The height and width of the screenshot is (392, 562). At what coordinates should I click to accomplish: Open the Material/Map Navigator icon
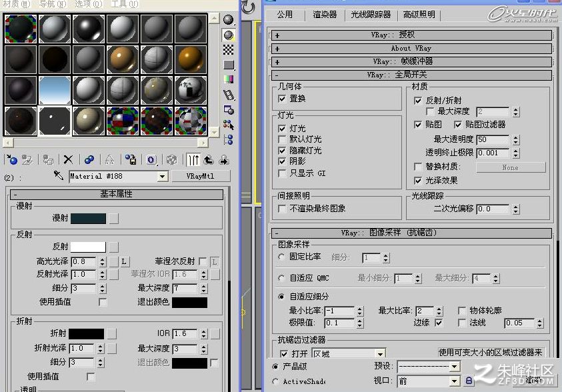(x=228, y=140)
